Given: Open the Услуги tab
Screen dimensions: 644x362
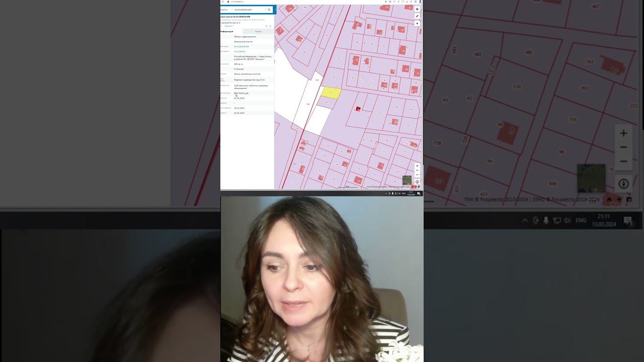Looking at the screenshot, I should click(258, 32).
